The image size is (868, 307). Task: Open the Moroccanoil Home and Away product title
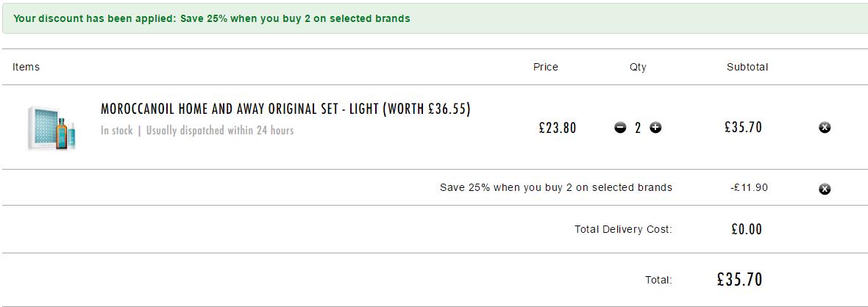click(x=285, y=109)
